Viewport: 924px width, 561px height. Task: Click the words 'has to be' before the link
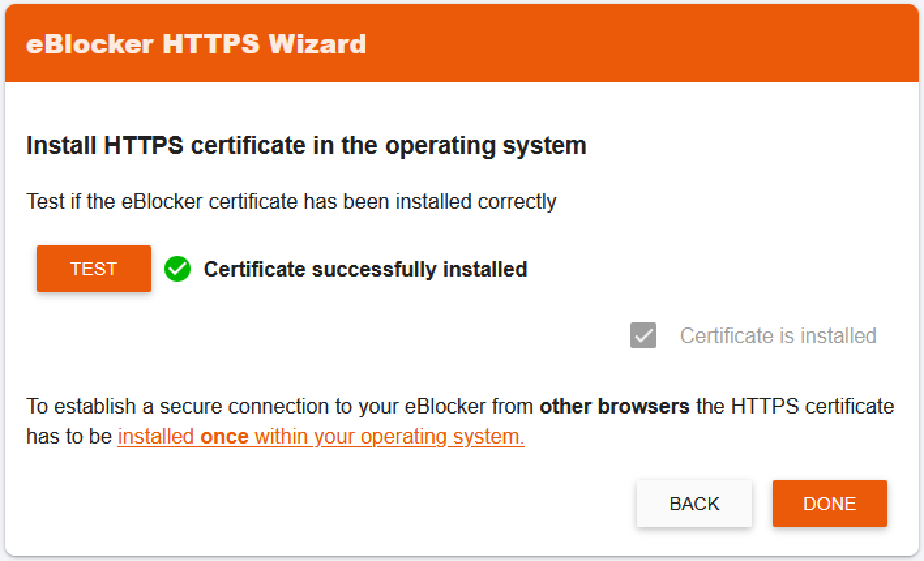click(x=69, y=436)
